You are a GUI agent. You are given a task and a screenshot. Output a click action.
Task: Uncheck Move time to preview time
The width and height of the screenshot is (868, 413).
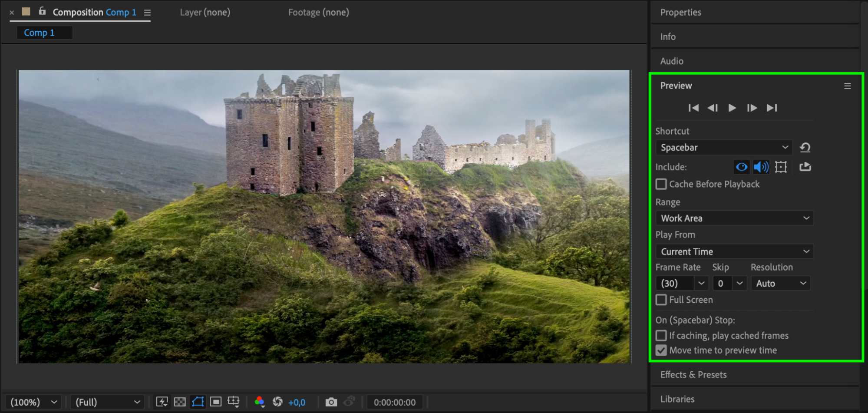(x=661, y=350)
